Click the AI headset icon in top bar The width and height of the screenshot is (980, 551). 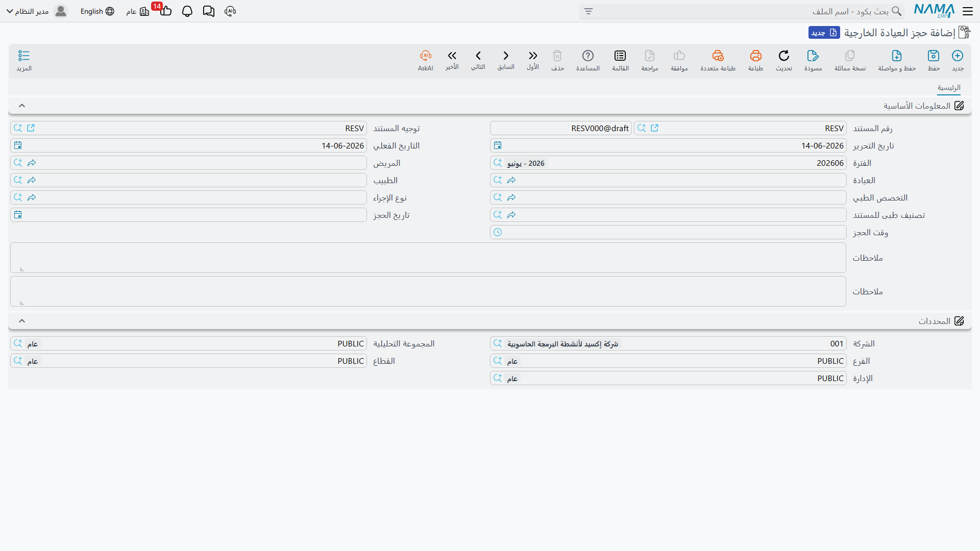tap(230, 11)
